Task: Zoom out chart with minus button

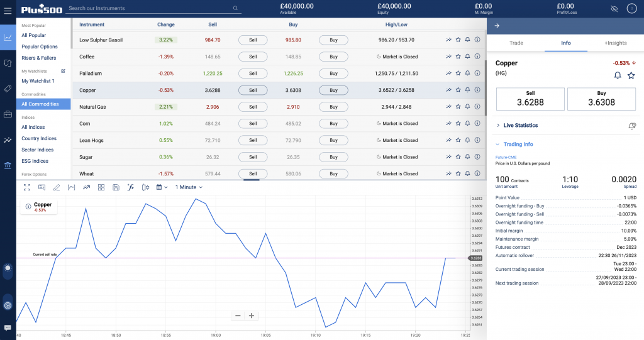Action: click(238, 315)
